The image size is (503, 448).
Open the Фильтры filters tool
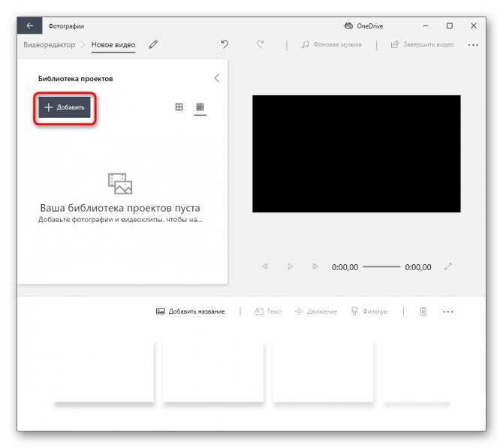(369, 311)
